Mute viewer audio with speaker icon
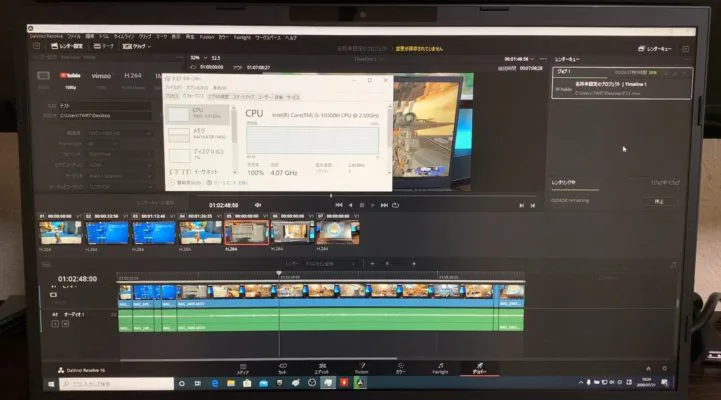Viewport: 721px width, 400px height. coord(258,205)
